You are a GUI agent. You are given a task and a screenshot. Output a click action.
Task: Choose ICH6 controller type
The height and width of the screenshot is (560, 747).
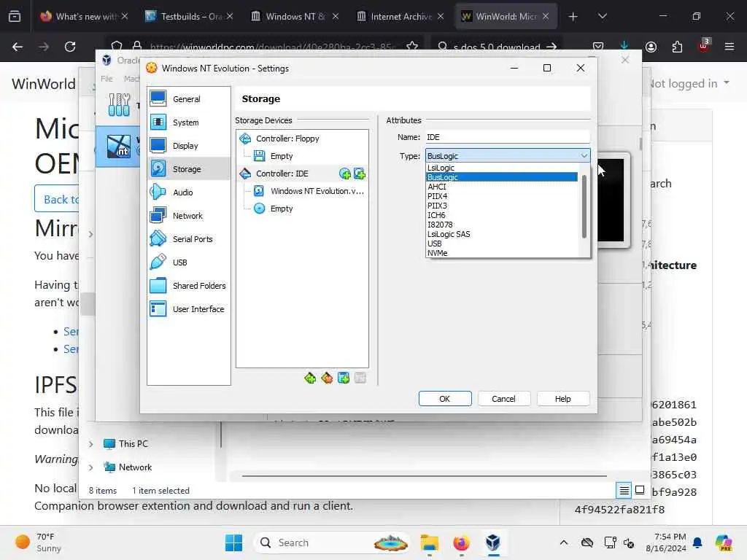pos(502,215)
